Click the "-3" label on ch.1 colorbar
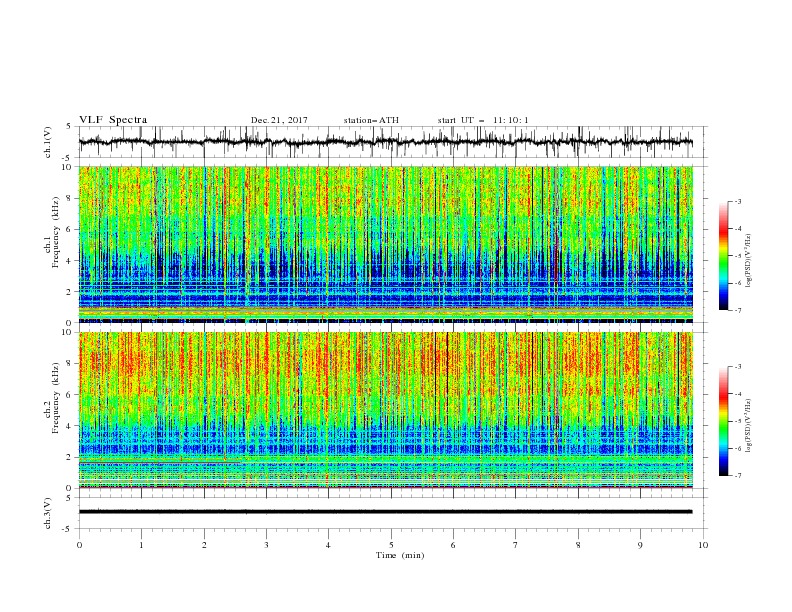 (x=737, y=201)
